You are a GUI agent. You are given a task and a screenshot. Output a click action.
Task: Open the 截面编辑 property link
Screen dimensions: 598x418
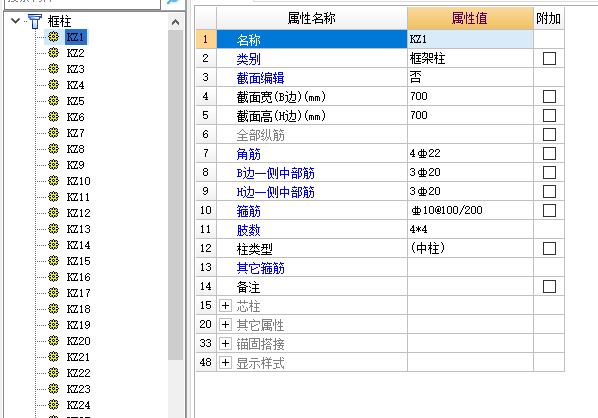point(260,78)
